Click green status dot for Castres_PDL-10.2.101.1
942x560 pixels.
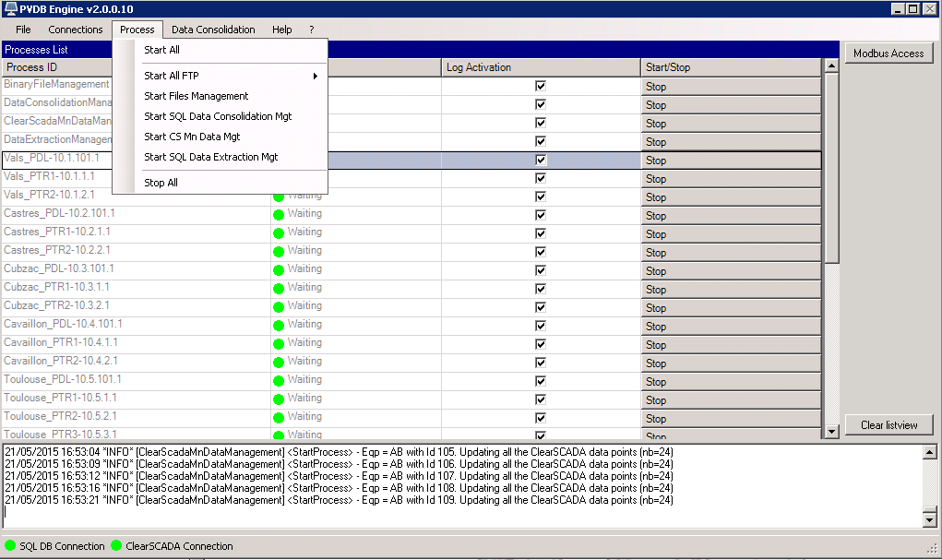pos(278,215)
